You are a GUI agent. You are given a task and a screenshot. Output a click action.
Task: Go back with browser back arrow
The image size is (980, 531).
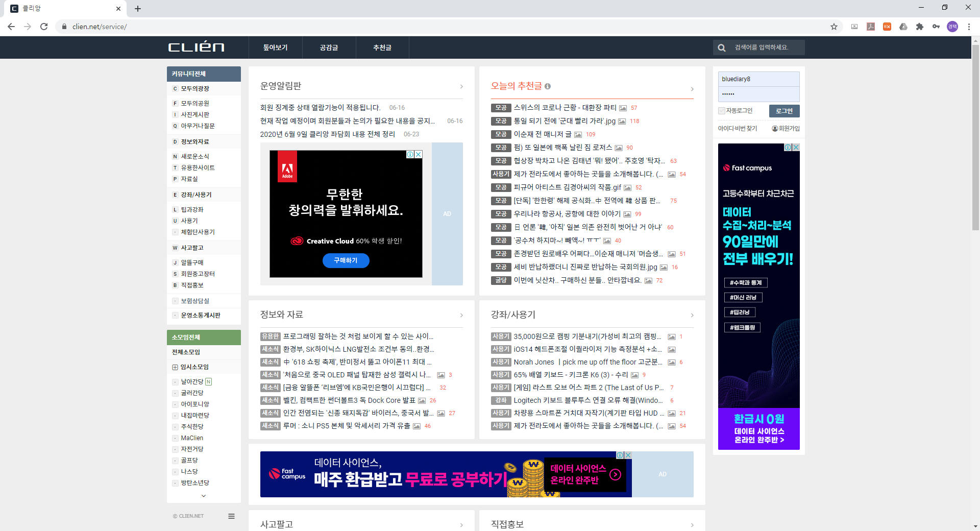click(11, 27)
